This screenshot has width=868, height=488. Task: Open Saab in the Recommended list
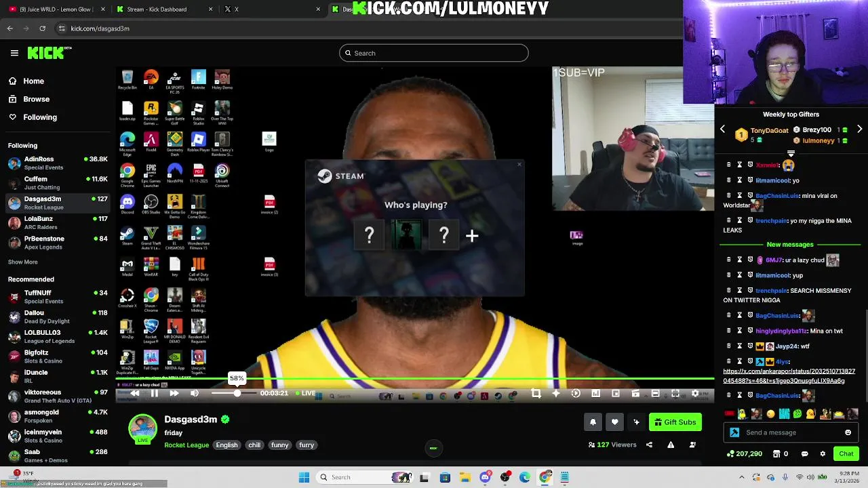58,455
